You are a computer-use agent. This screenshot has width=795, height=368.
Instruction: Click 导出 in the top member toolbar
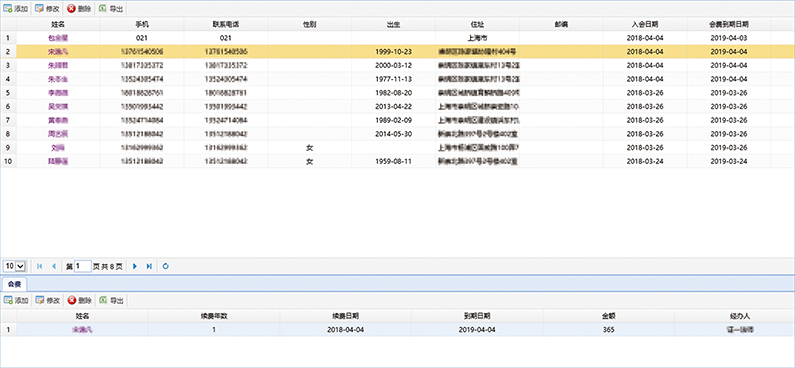point(111,9)
